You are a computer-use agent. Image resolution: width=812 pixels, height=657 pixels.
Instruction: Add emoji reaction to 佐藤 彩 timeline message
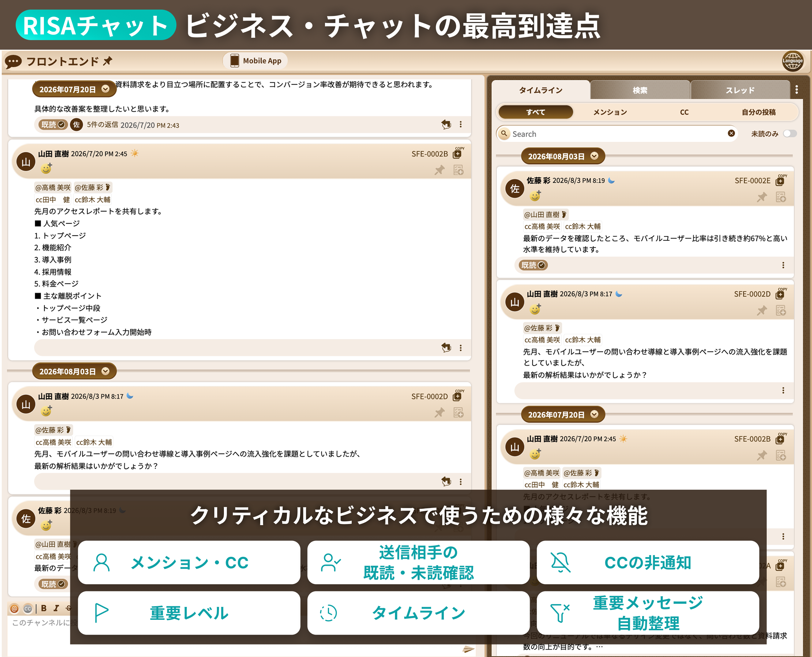coord(536,195)
